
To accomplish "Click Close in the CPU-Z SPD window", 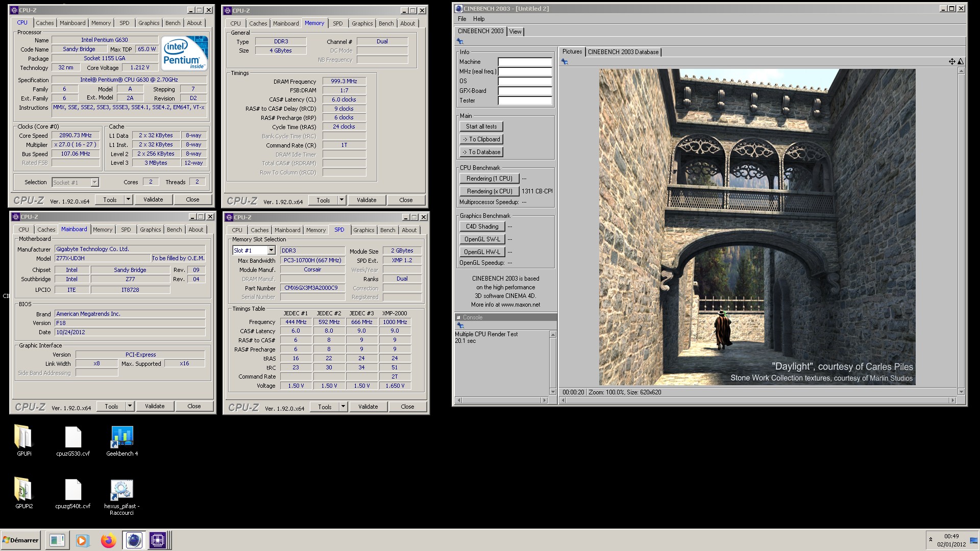I will [407, 407].
